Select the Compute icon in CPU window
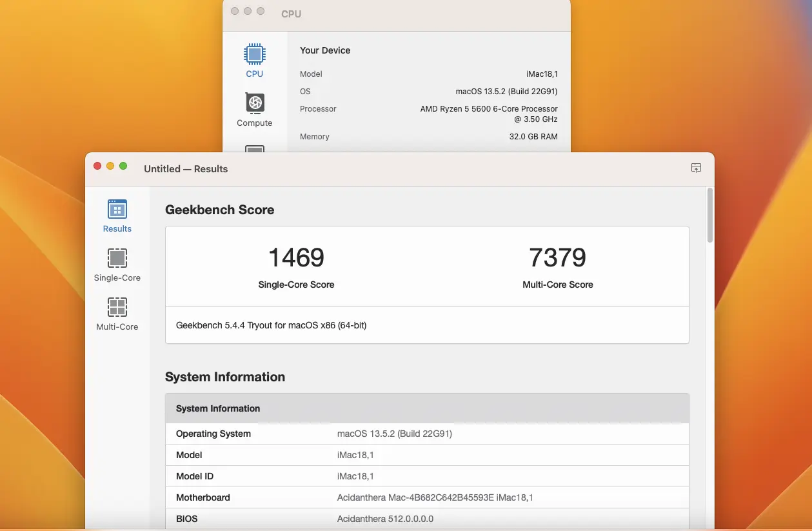 [x=255, y=103]
